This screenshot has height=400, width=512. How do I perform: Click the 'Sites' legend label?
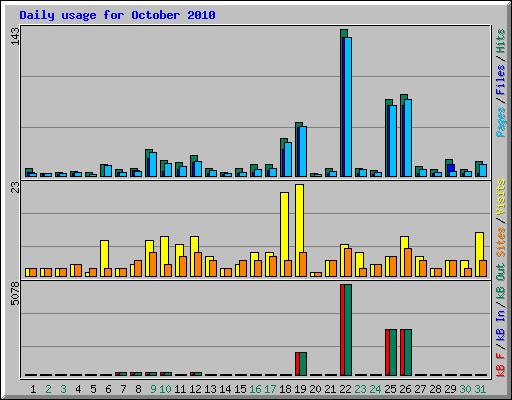click(x=501, y=242)
